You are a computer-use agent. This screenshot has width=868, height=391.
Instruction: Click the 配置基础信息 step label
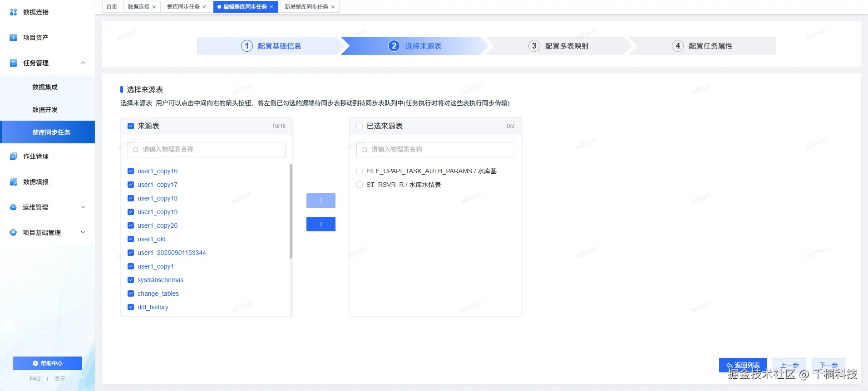pos(280,46)
